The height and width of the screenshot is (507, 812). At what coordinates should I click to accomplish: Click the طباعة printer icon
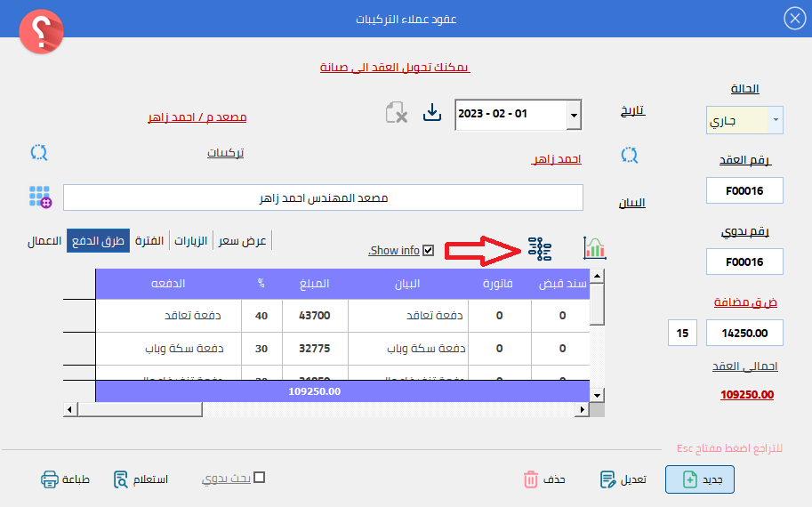tap(50, 479)
